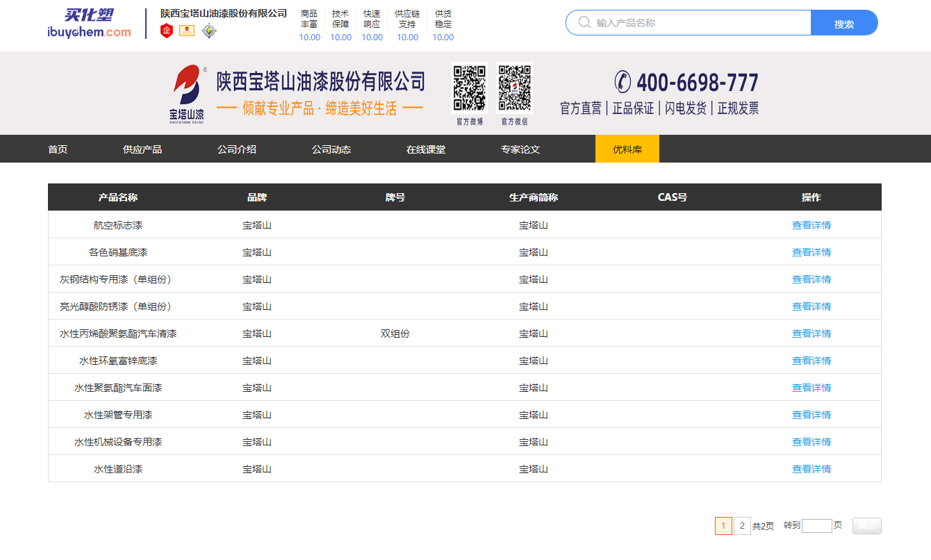This screenshot has height=560, width=931.
Task: Click the official Weibo QR code
Action: 470,88
